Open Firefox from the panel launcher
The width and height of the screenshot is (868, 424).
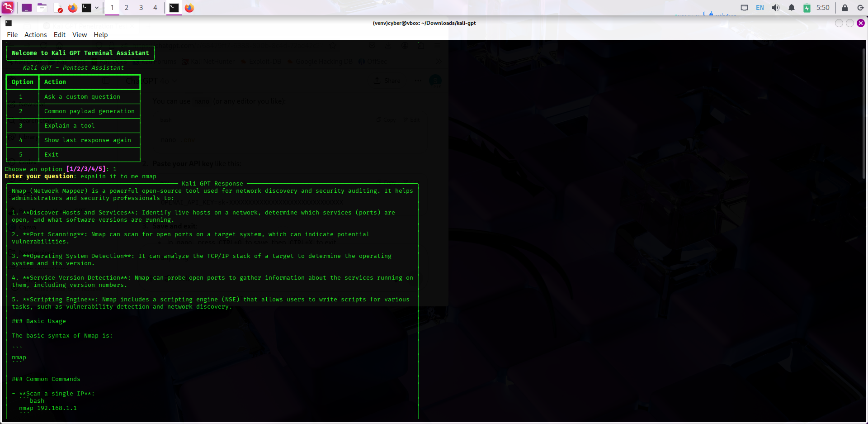[73, 7]
